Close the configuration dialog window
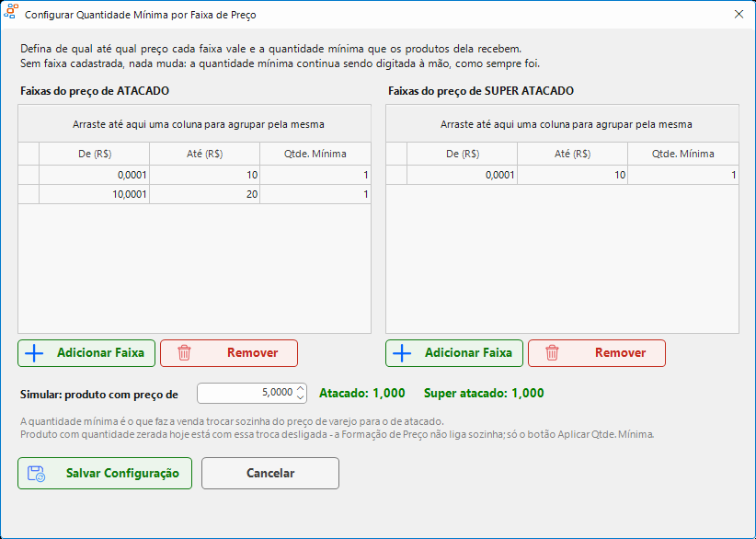 [739, 15]
